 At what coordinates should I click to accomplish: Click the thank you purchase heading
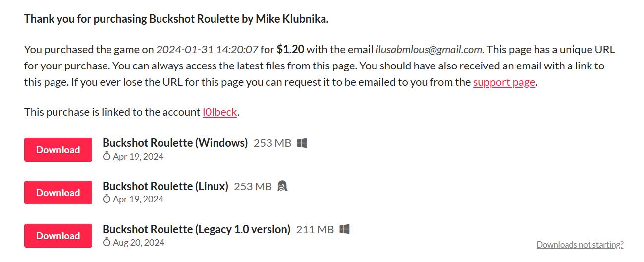176,19
